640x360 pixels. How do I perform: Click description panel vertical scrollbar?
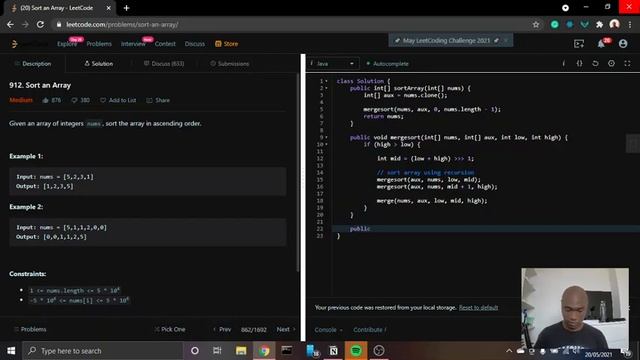click(x=298, y=173)
